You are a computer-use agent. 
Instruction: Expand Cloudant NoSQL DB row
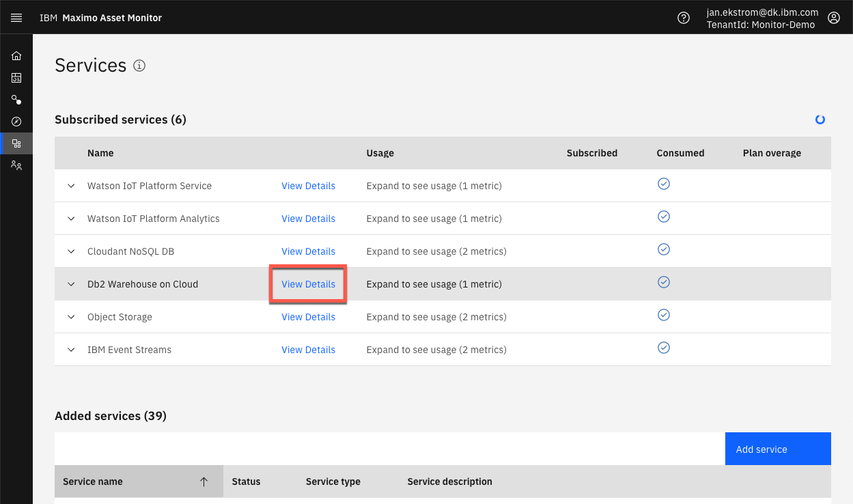[x=71, y=251]
